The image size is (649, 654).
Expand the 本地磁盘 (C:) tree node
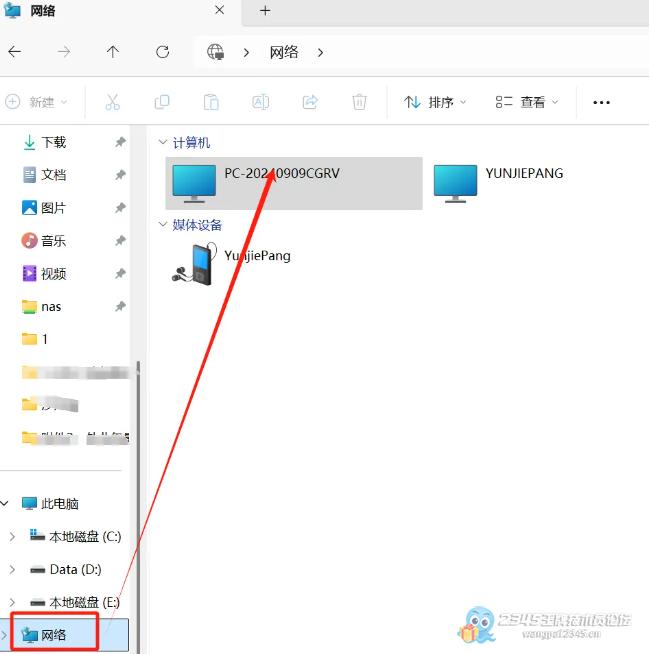(12, 537)
